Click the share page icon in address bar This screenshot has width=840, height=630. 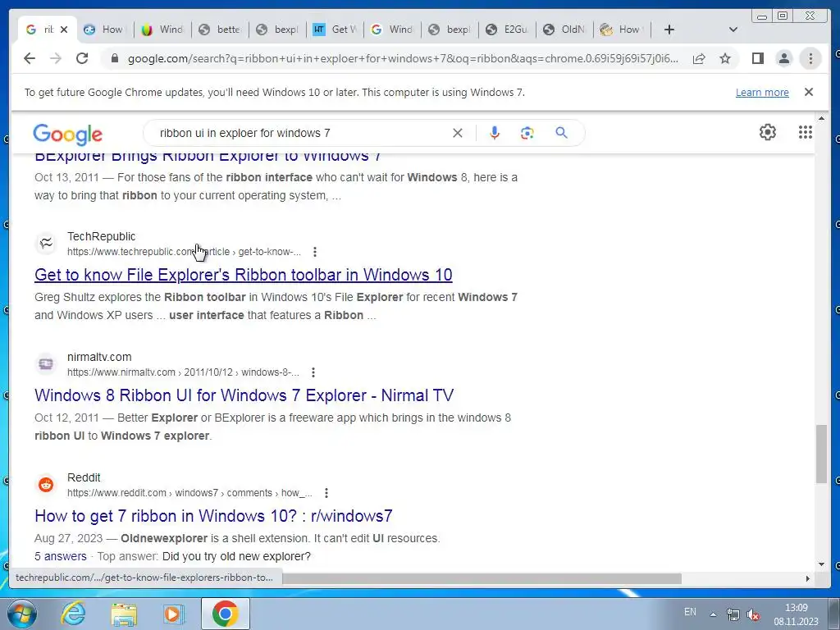pos(699,58)
